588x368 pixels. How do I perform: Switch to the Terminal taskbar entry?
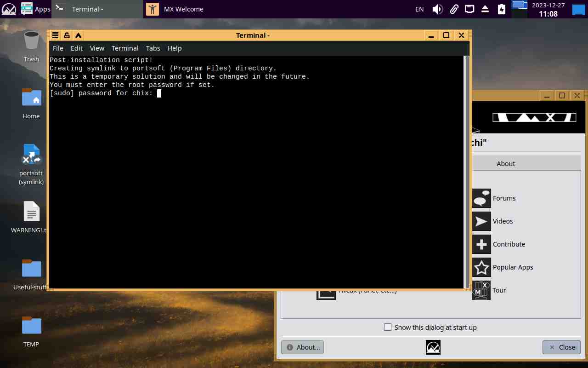[x=97, y=9]
